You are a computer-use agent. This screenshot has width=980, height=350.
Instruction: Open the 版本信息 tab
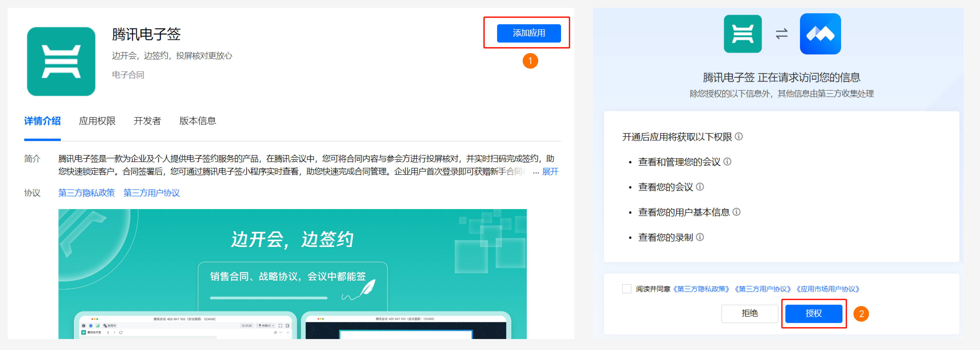coord(197,121)
